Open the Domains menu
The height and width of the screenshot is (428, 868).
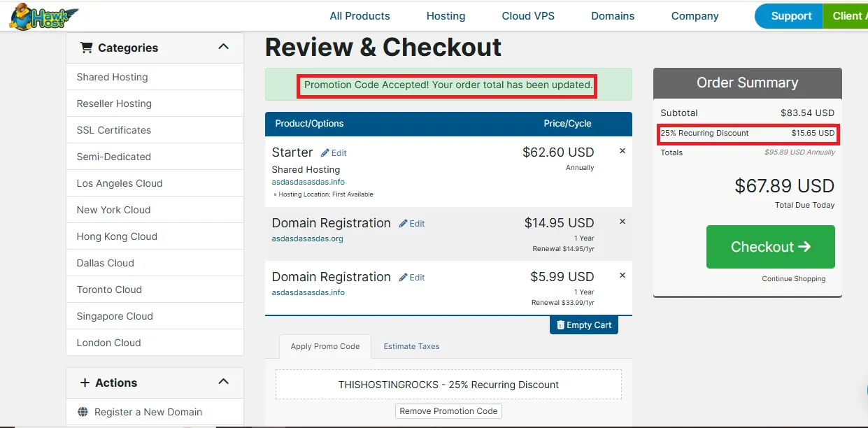[613, 16]
